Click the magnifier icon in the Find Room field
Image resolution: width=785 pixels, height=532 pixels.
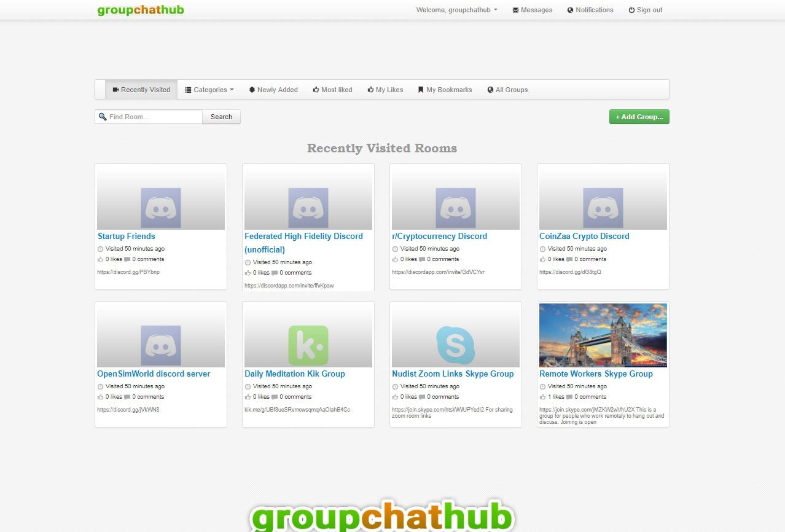(103, 116)
